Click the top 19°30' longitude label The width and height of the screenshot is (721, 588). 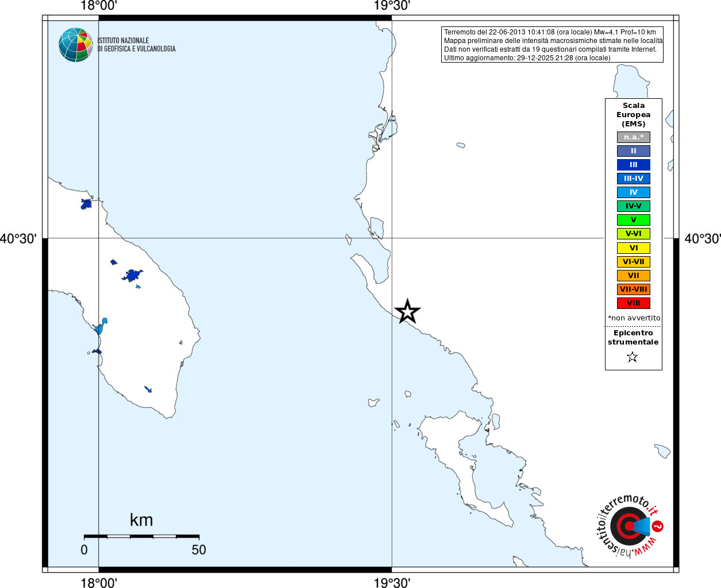[x=392, y=6]
